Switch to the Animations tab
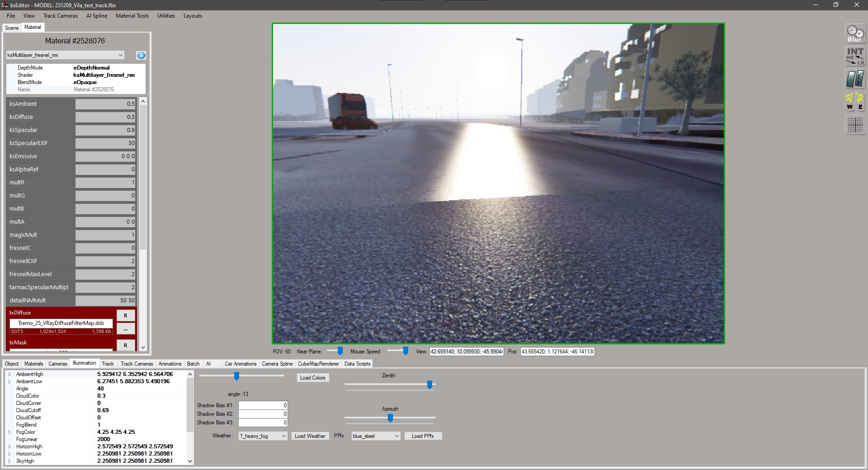 click(170, 364)
